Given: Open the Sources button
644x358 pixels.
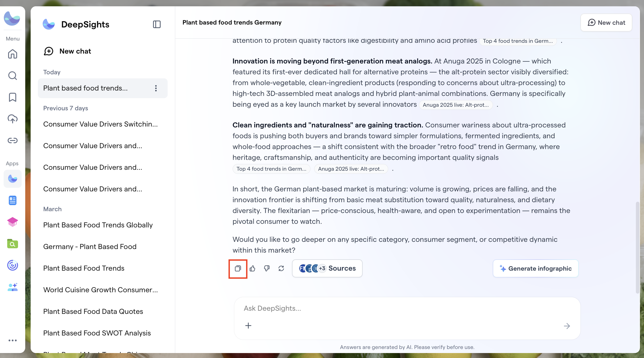Looking at the screenshot, I should pos(327,268).
